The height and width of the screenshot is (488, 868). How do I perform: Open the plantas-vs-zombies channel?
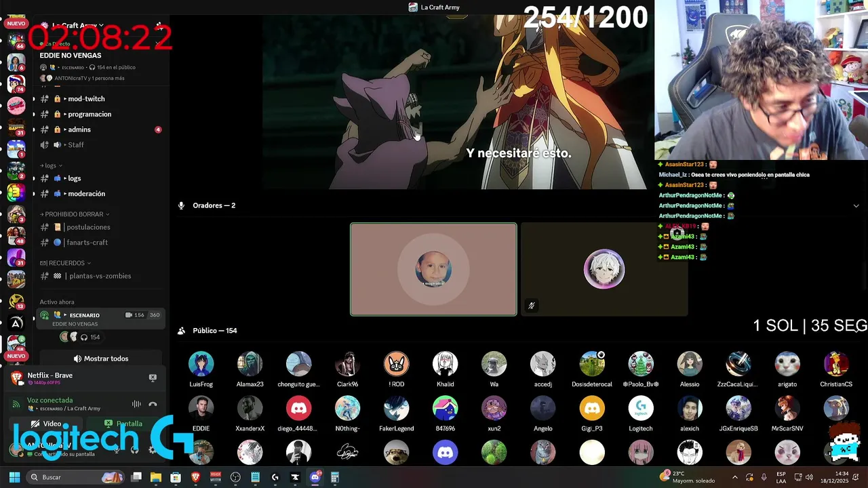100,276
